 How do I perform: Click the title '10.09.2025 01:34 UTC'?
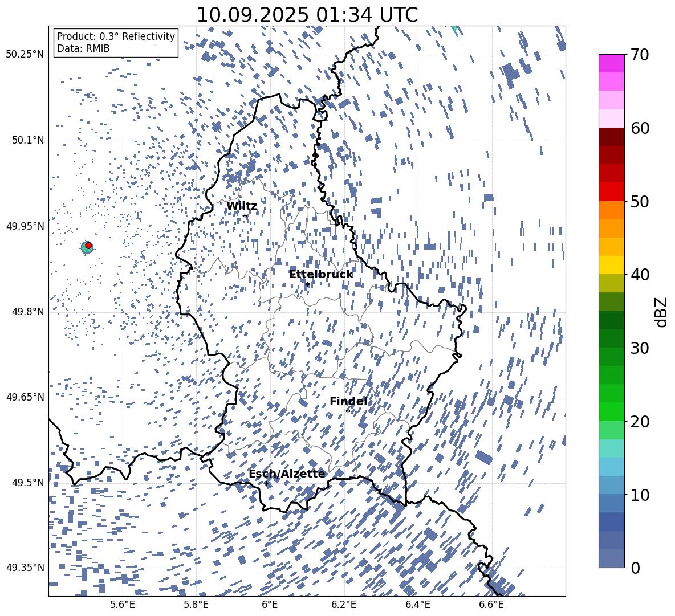click(307, 15)
